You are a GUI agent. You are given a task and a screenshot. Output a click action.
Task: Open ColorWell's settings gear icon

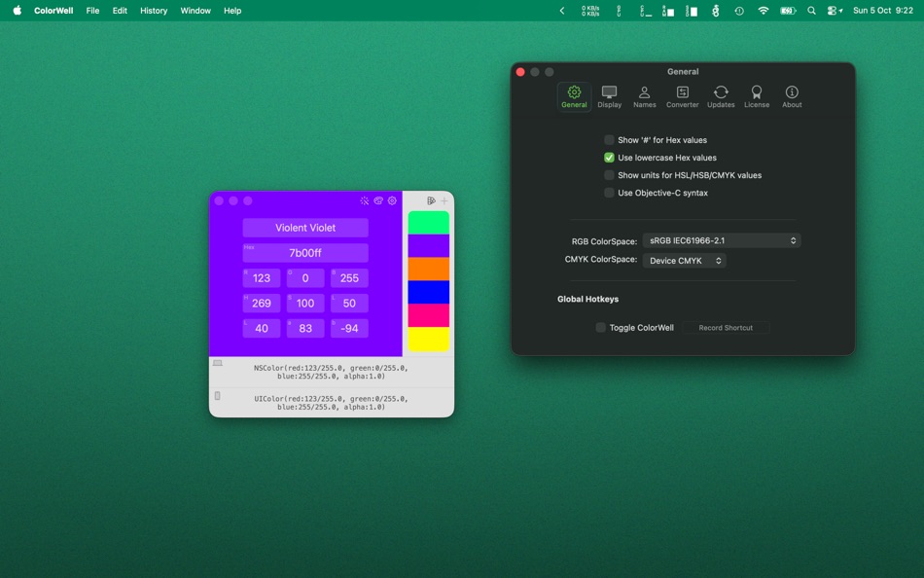click(393, 200)
